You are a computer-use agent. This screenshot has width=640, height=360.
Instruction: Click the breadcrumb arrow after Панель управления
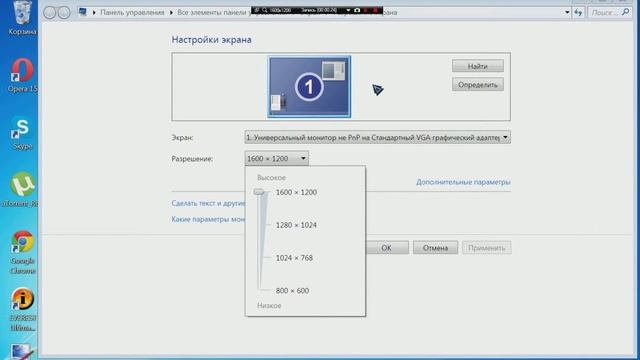pos(171,13)
